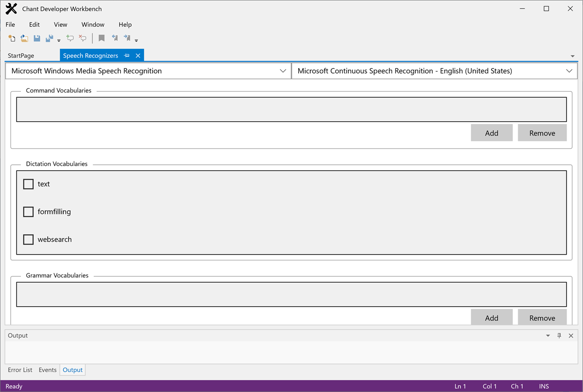This screenshot has width=583, height=392.
Task: Click Add under Command Vocabularies
Action: 492,132
